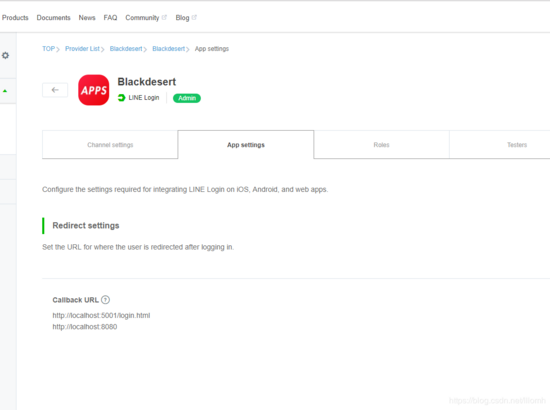Go to the News page
The width and height of the screenshot is (550, 410).
pos(87,18)
